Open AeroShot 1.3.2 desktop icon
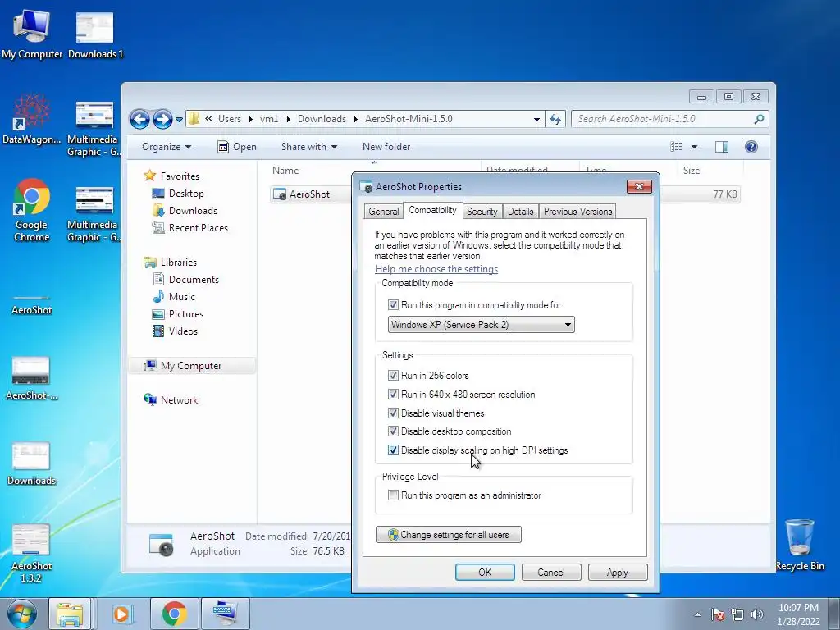840x630 pixels. click(x=31, y=553)
